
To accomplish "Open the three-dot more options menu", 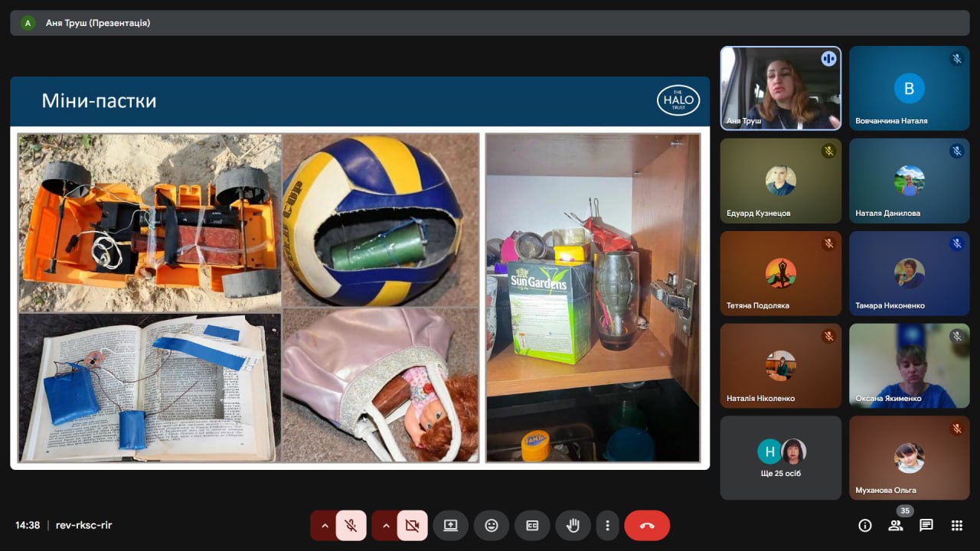I will [x=607, y=526].
